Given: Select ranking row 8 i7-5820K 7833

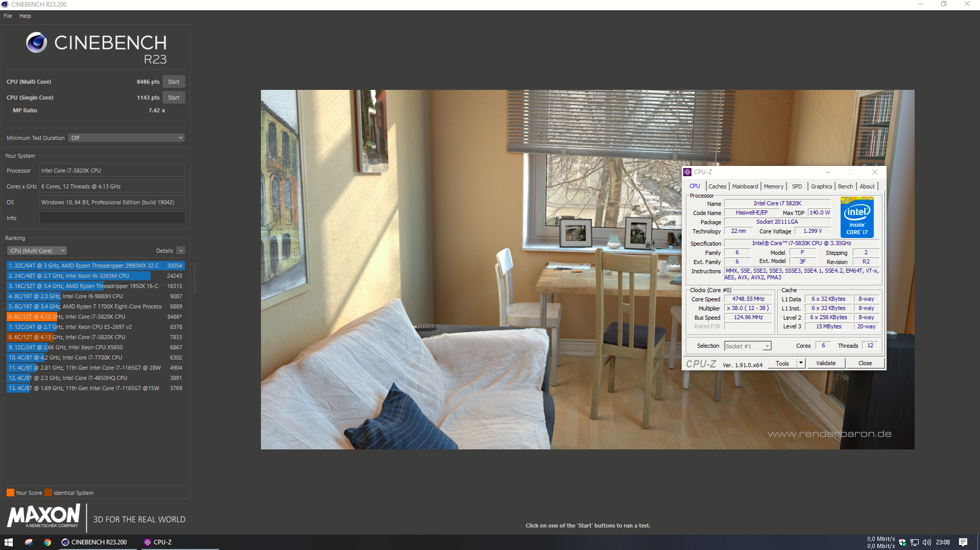Looking at the screenshot, I should 95,337.
